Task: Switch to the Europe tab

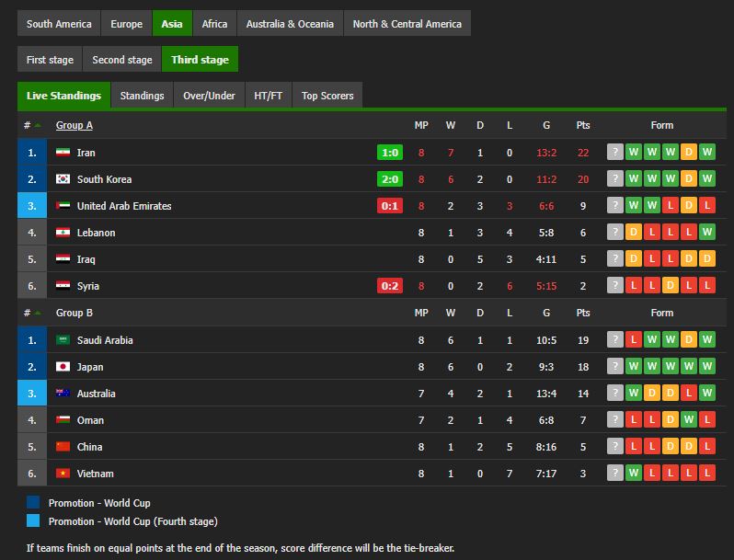Action: (x=126, y=23)
